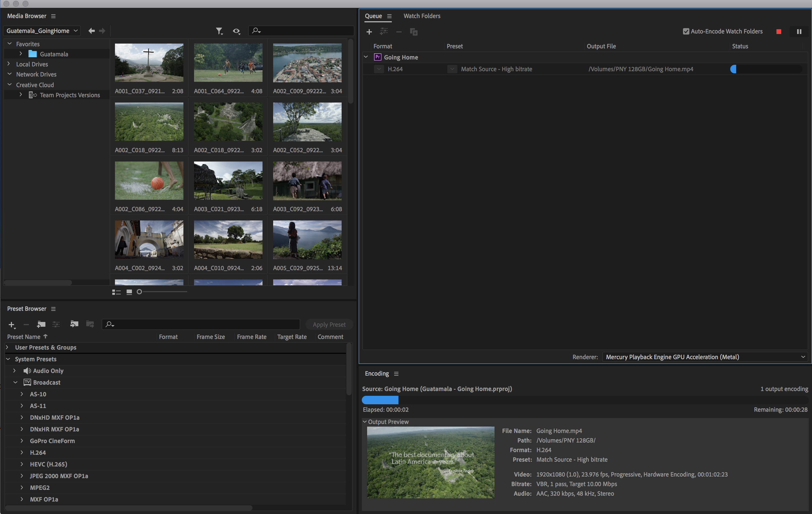
Task: Click the Duplicate encoding job icon
Action: (414, 31)
